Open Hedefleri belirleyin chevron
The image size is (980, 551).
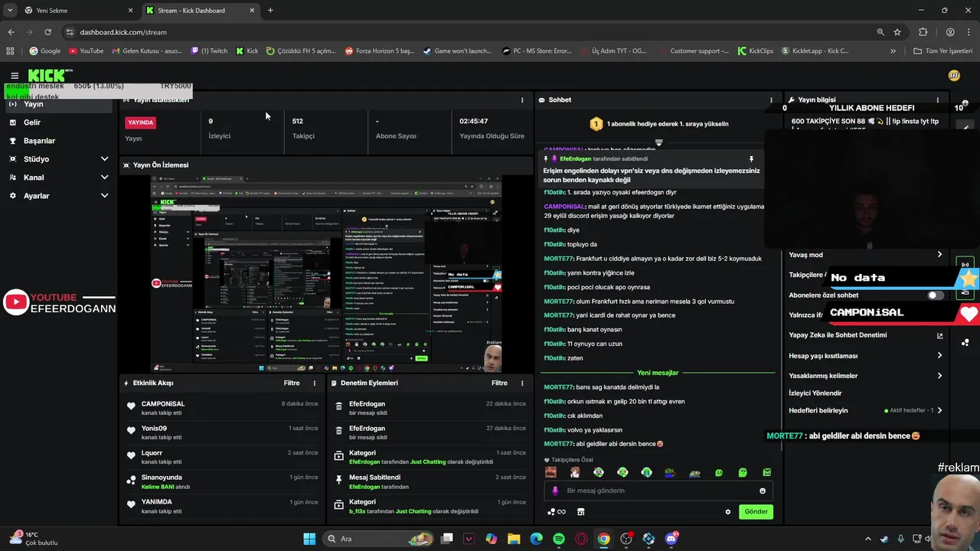[x=939, y=411]
